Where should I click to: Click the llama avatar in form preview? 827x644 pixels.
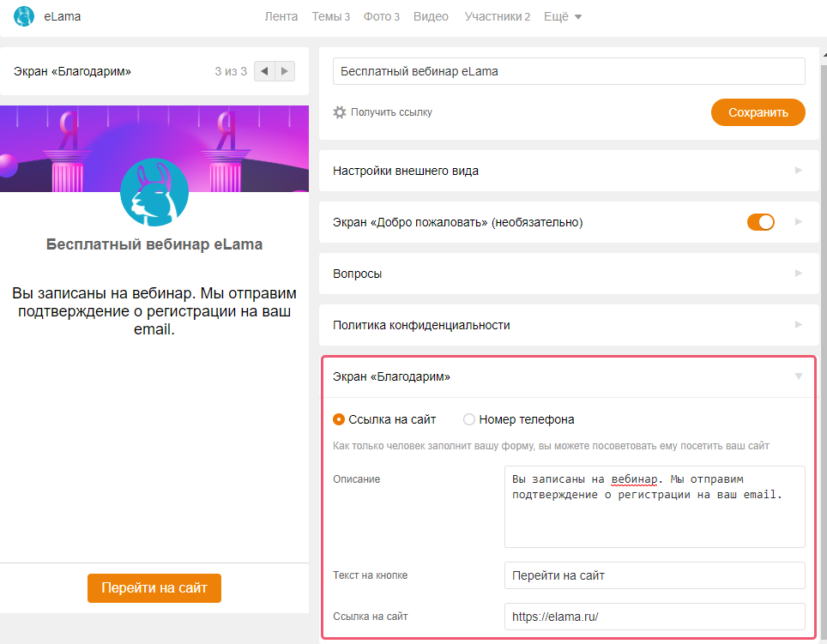(x=154, y=191)
